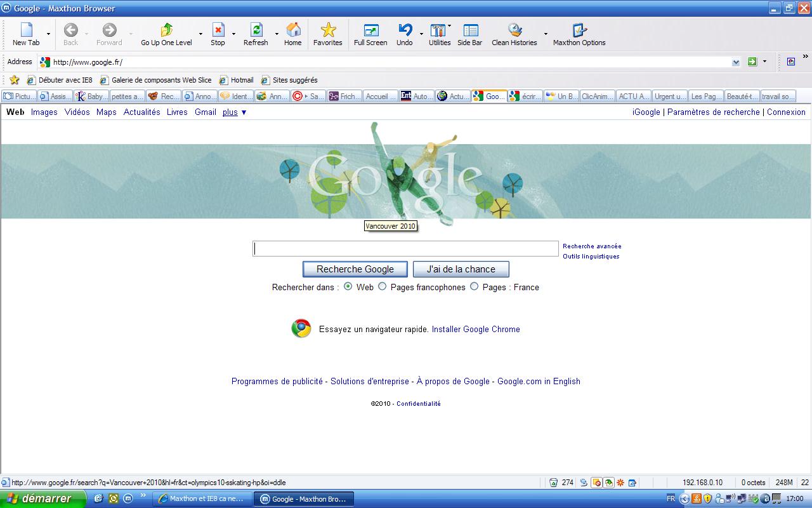Click the green Go arrow beside the address bar
The image size is (812, 508).
(752, 62)
